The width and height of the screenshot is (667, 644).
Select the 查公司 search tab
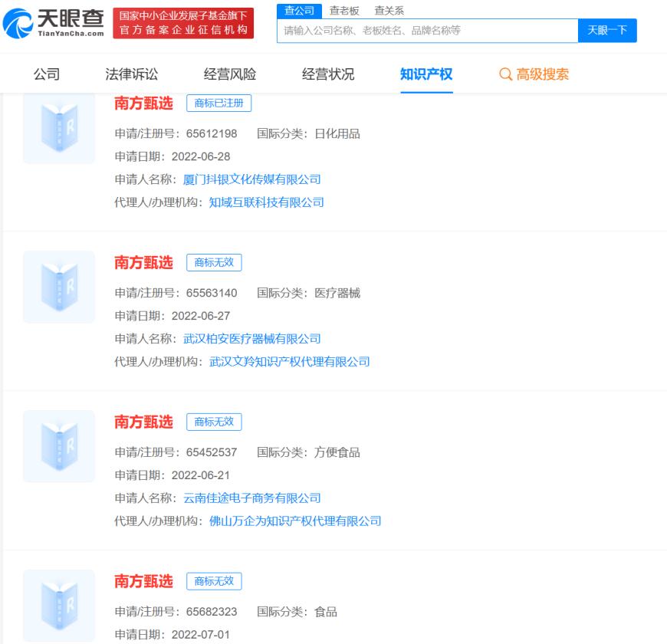[x=300, y=11]
